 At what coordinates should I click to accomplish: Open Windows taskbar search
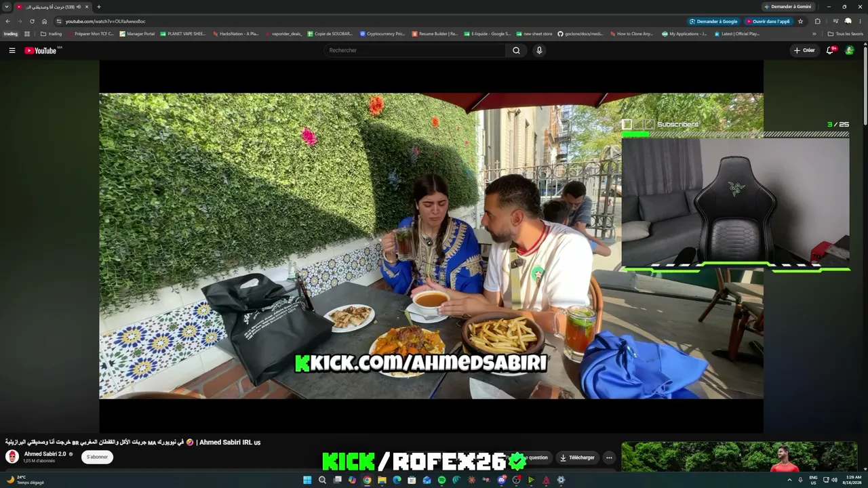tap(322, 480)
